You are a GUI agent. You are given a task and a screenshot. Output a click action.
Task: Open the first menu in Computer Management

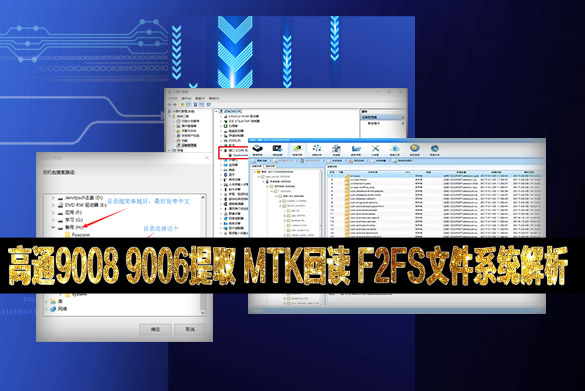172,98
